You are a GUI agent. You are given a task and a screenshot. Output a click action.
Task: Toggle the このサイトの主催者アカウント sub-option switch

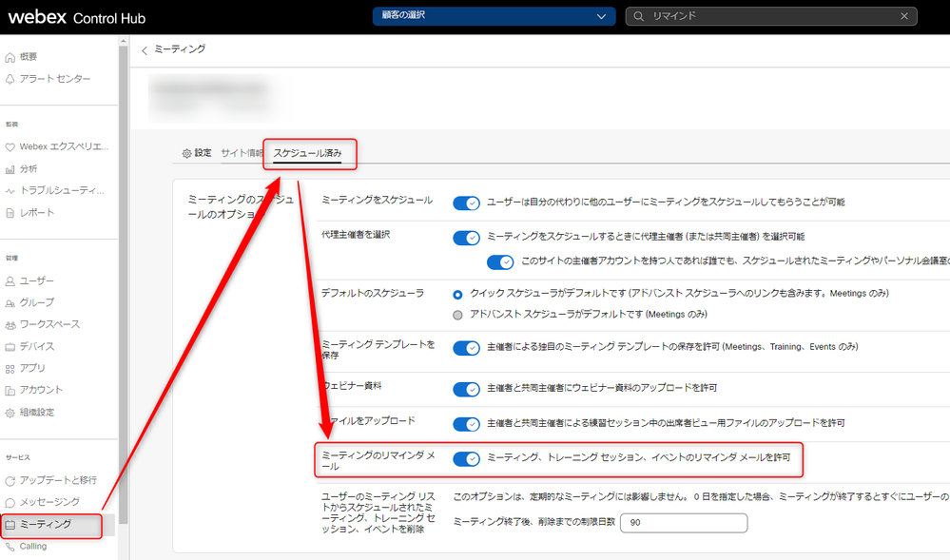point(500,261)
